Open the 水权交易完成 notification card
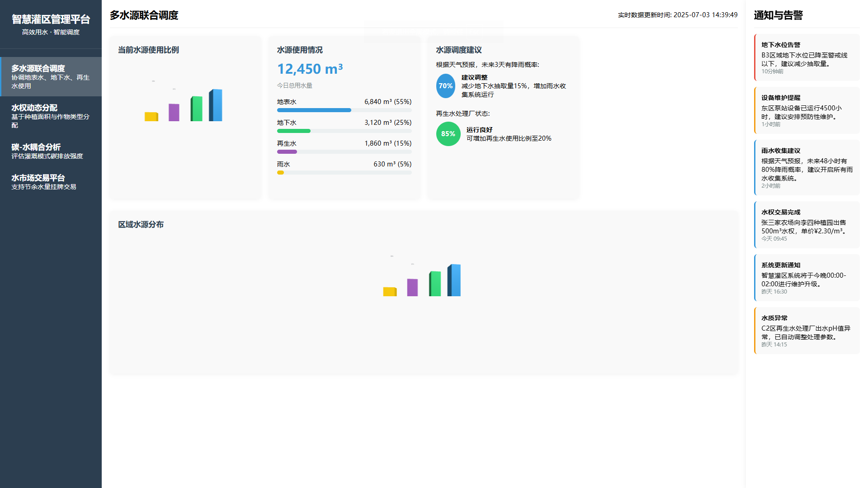 [x=807, y=225]
